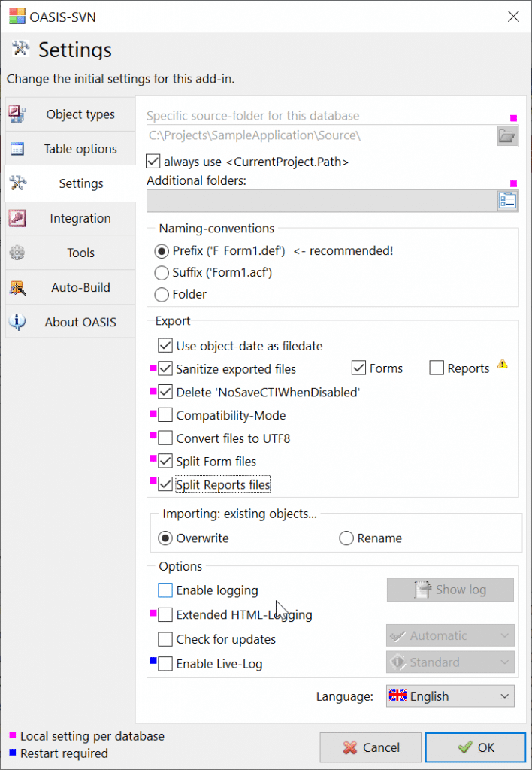Toggle Sanitize exported files checkbox
Viewport: 532px width, 770px height.
165,368
